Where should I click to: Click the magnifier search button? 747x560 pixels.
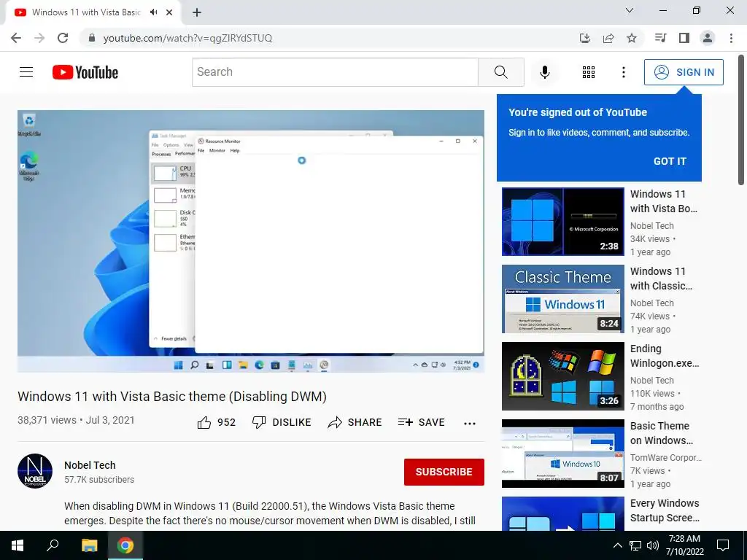coord(500,72)
